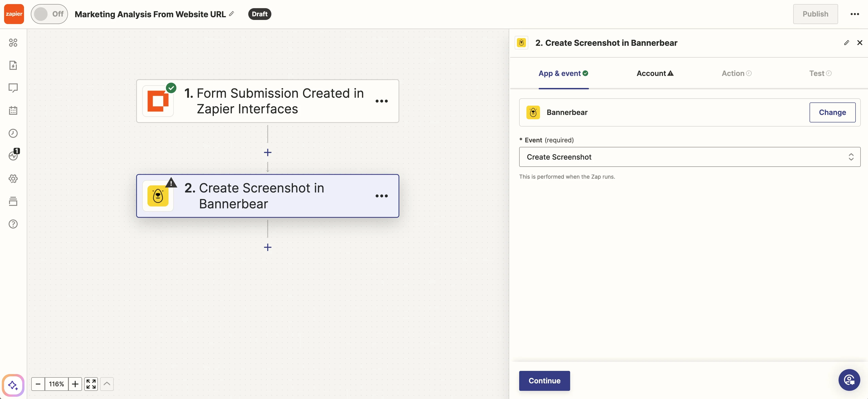The image size is (868, 399).
Task: Click the Change app button
Action: click(832, 112)
